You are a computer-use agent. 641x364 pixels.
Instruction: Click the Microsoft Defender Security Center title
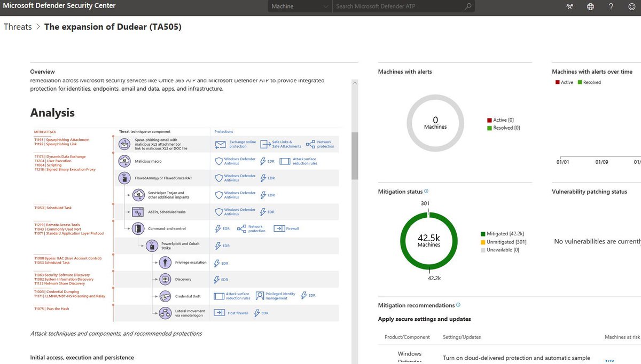tap(60, 6)
